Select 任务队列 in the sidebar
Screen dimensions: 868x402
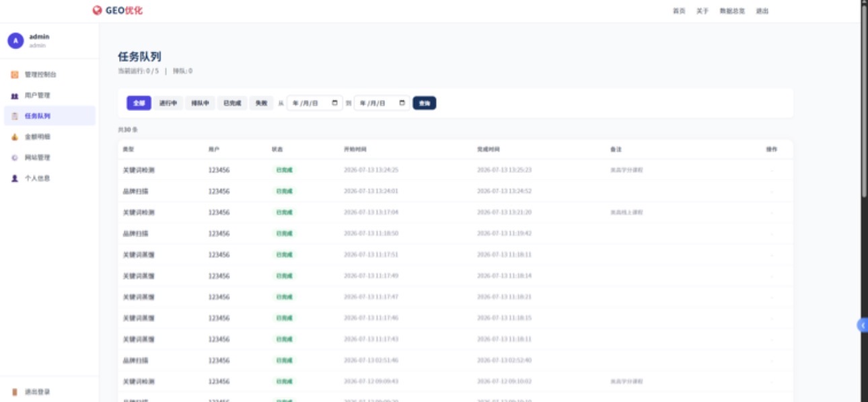(x=50, y=116)
